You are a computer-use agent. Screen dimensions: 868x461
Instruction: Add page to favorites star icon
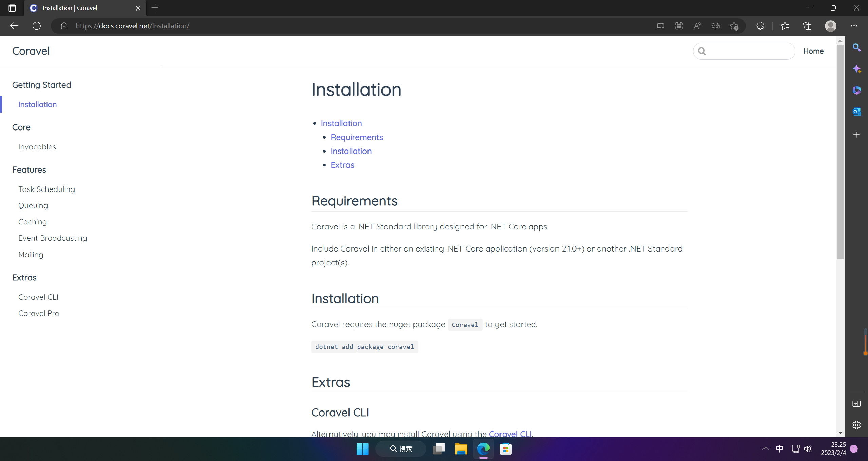pos(734,26)
